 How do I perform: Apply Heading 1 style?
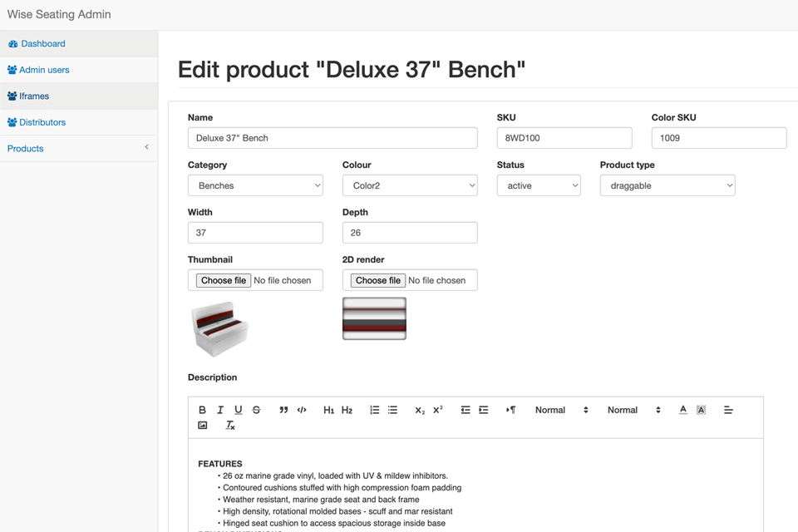coord(328,410)
